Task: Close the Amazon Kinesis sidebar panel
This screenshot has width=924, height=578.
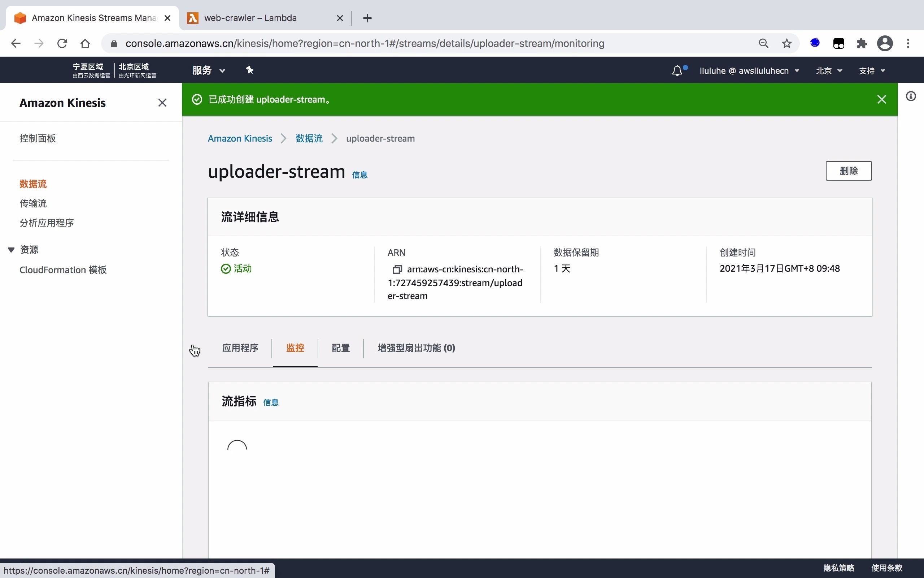Action: coord(162,103)
